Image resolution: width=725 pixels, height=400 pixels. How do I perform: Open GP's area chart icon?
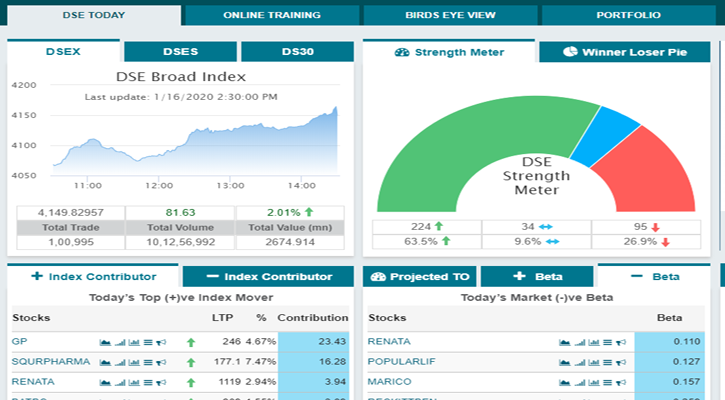pos(105,342)
